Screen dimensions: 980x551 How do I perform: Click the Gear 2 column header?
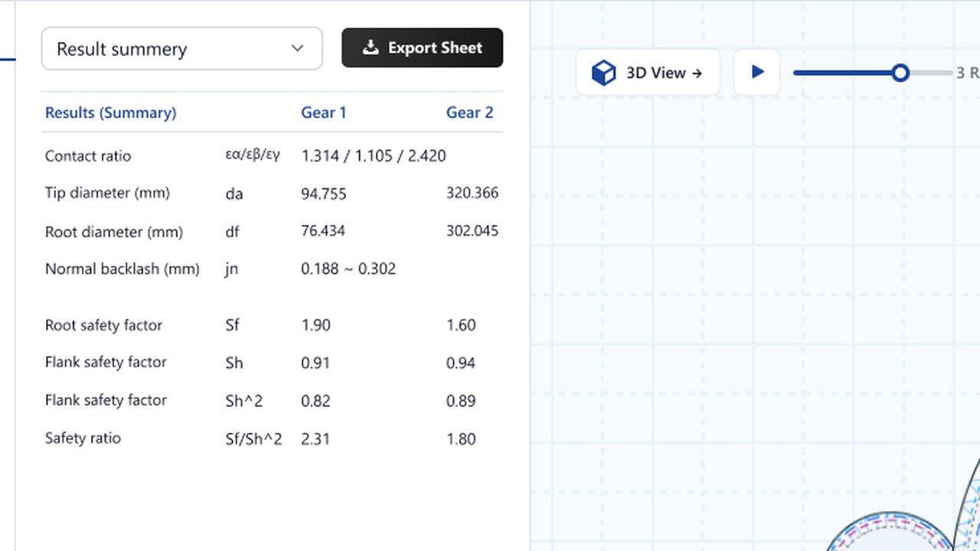(x=469, y=112)
